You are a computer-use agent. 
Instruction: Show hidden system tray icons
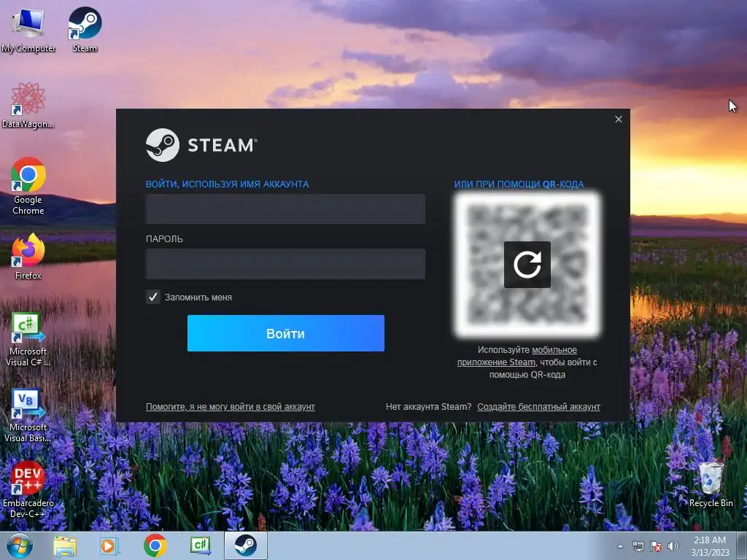620,546
